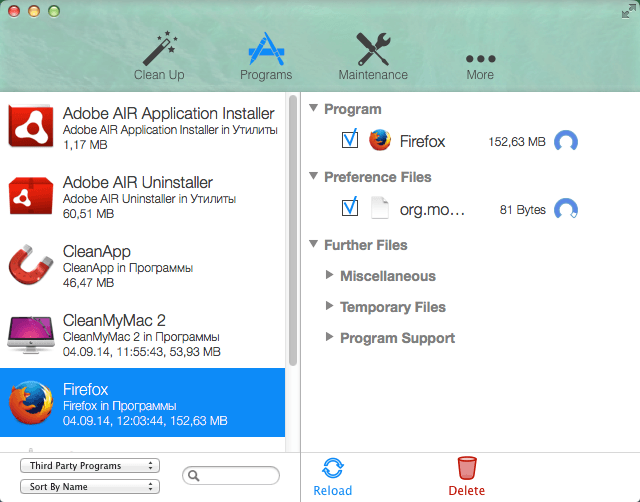Select the CleanMyMac 2 monitor icon
This screenshot has height=502, width=640.
[31, 334]
